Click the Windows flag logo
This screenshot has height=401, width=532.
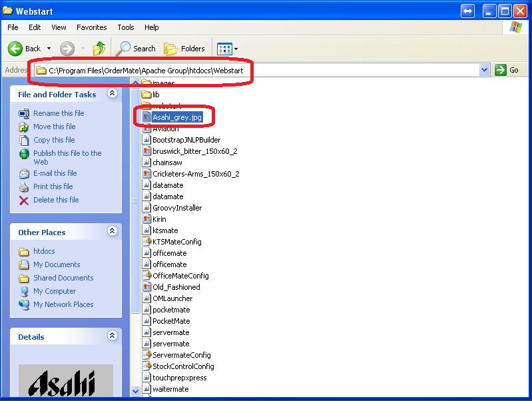[x=516, y=27]
